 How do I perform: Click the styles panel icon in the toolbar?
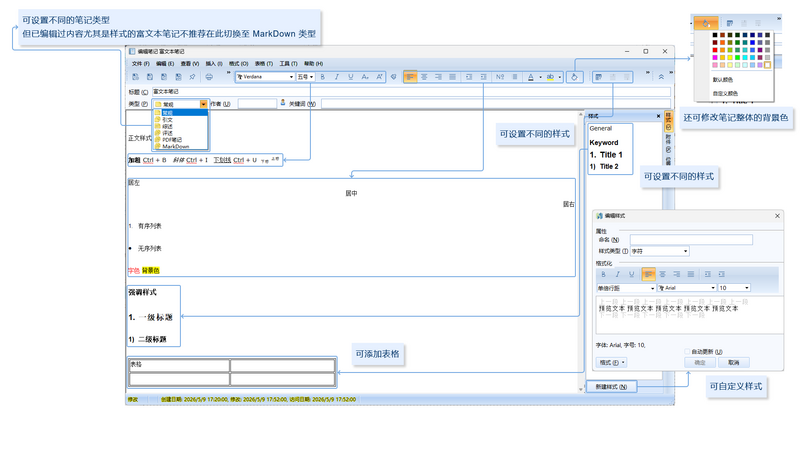click(x=598, y=77)
